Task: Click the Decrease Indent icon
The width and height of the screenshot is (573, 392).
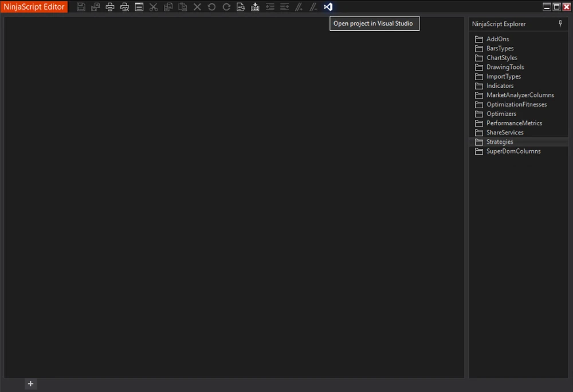Action: pos(270,7)
